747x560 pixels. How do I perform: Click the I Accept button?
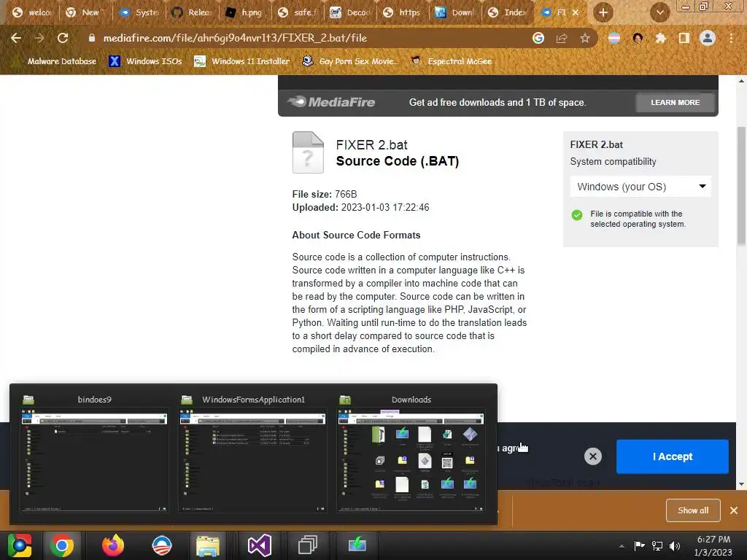pyautogui.click(x=672, y=456)
